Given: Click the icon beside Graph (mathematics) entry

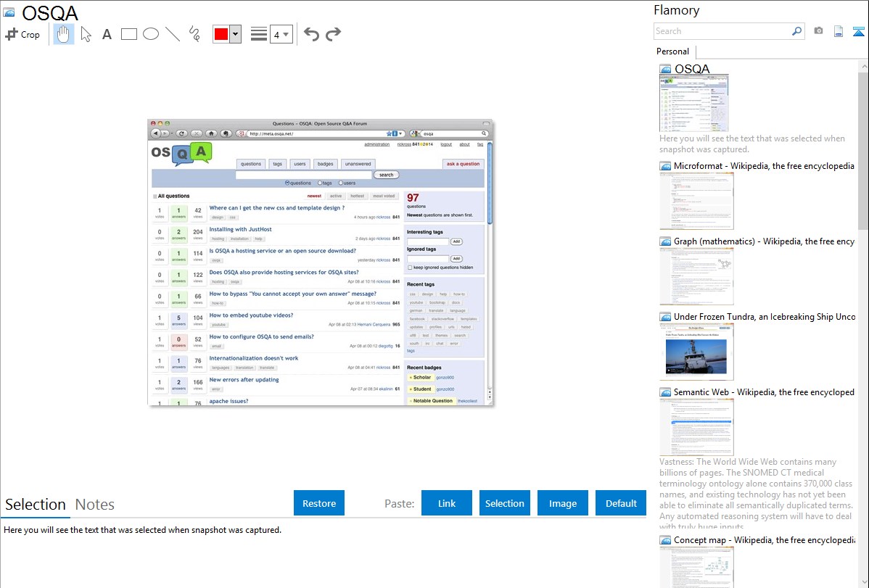Looking at the screenshot, I should pos(665,241).
